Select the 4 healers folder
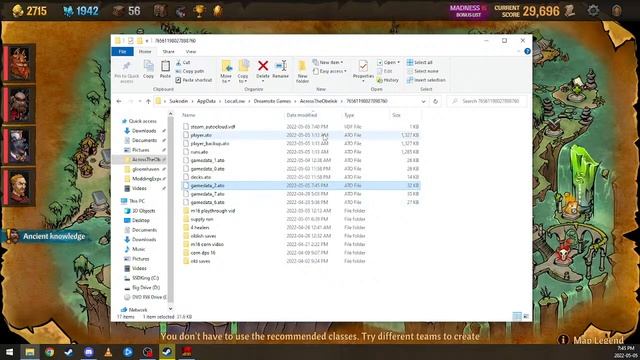The height and width of the screenshot is (360, 640). point(200,227)
